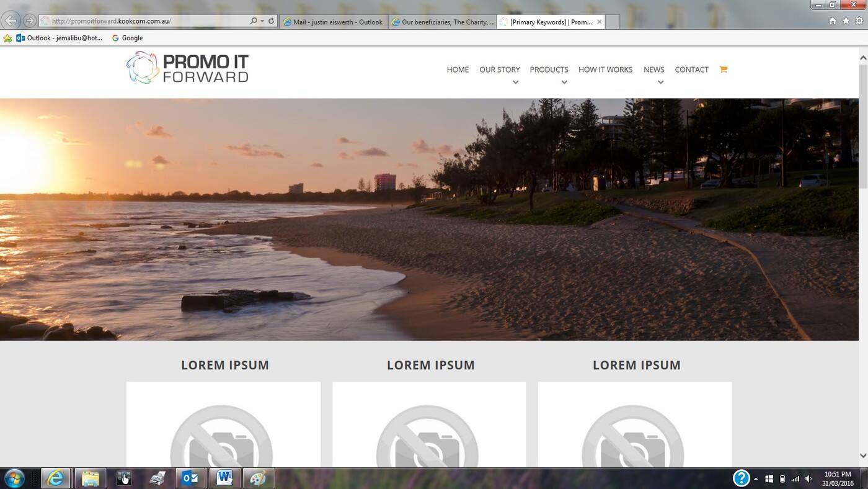The image size is (868, 489).
Task: Open the printer/scanner taskbar icon
Action: point(157,478)
